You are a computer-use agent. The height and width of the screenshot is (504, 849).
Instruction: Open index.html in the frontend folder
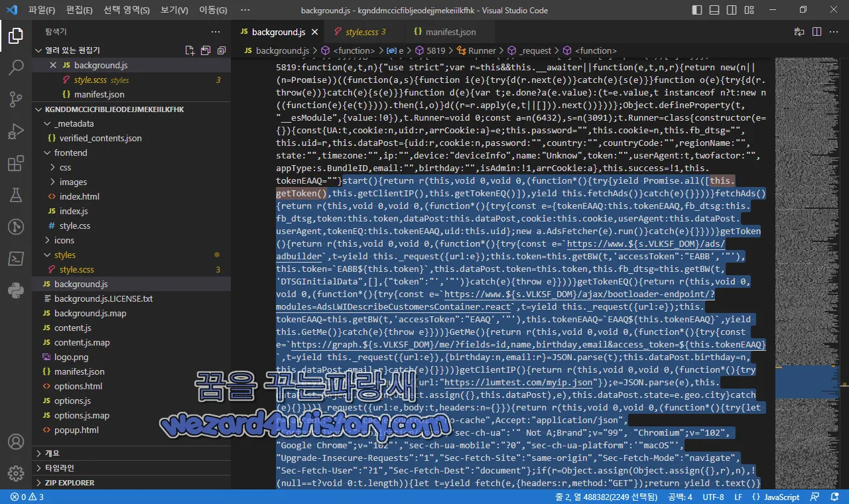[x=131, y=196]
